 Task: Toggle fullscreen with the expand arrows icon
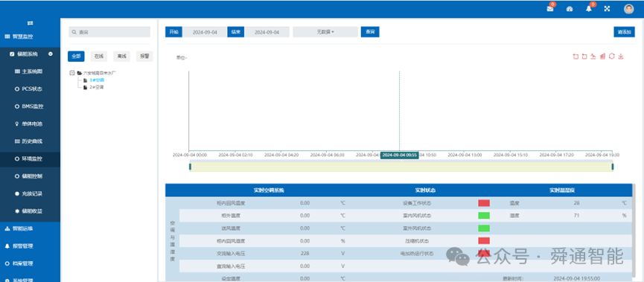[607, 9]
